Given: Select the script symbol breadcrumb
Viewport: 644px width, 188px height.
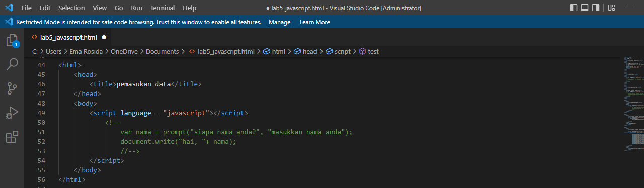Looking at the screenshot, I should [x=338, y=51].
